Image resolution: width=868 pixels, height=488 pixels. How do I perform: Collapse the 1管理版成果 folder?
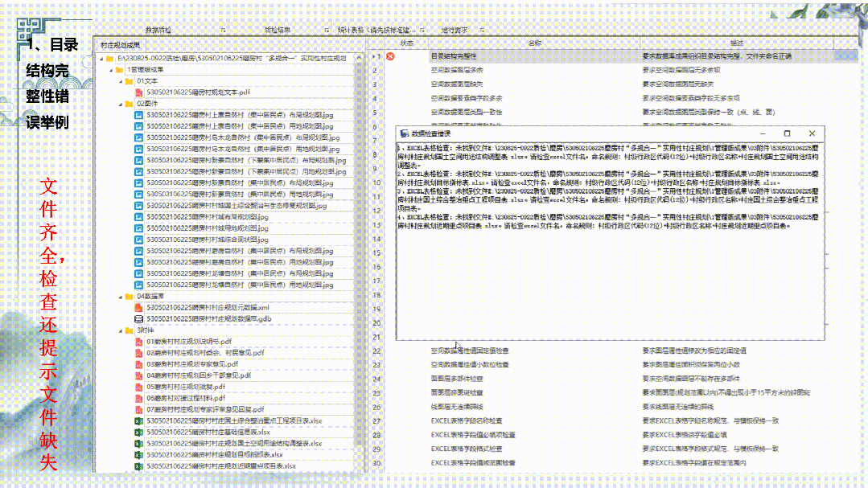pos(111,70)
